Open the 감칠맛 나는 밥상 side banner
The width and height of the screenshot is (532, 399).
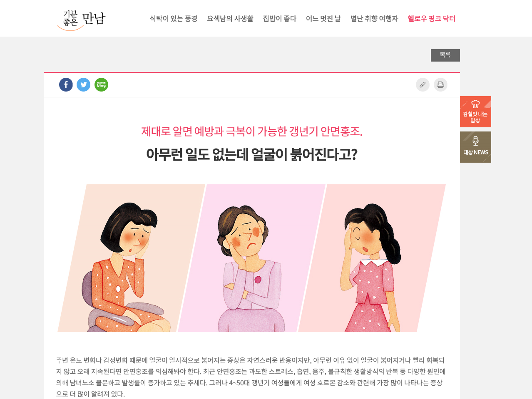coord(475,112)
